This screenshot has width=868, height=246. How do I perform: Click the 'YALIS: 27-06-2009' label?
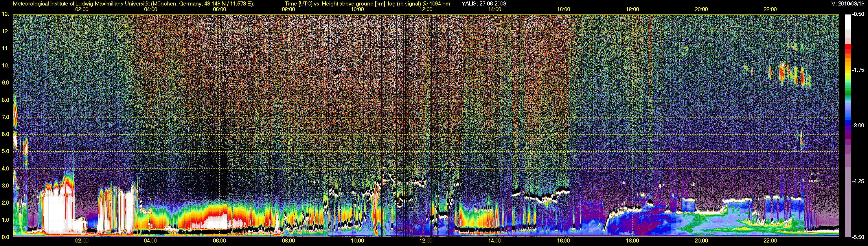click(483, 4)
